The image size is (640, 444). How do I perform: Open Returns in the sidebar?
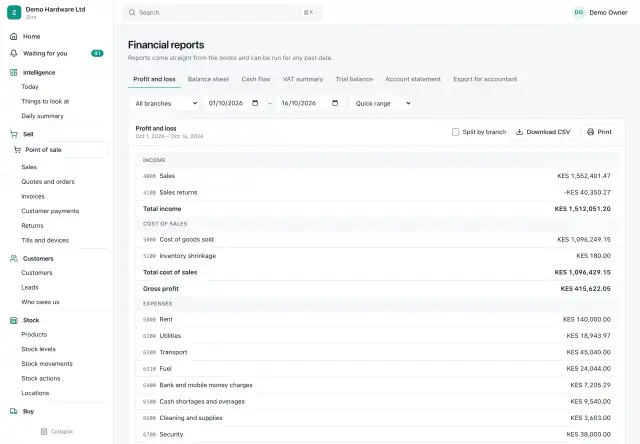[32, 226]
